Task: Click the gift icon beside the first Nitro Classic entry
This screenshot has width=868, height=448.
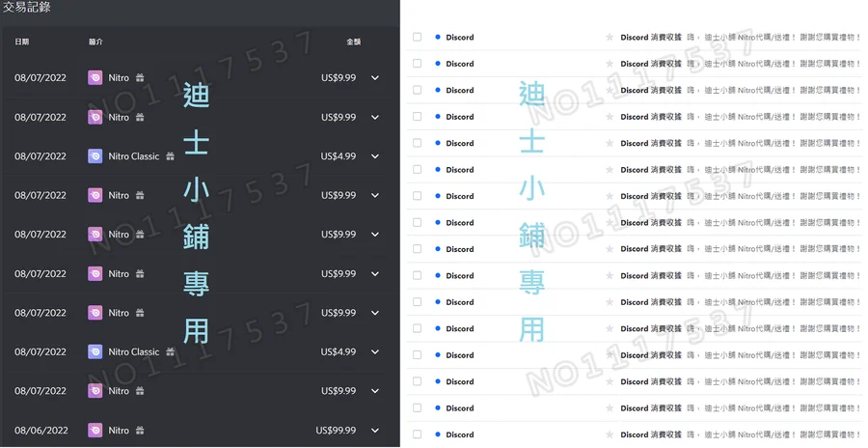Action: click(x=171, y=156)
